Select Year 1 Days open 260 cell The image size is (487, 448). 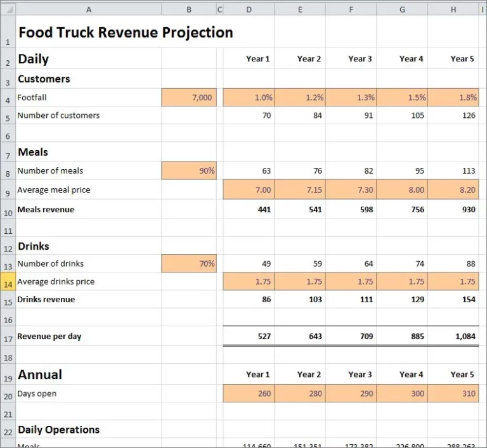coord(249,394)
